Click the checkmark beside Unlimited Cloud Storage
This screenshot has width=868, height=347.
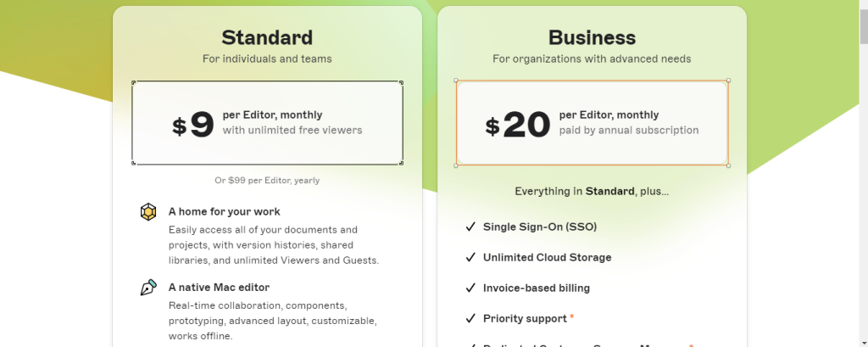(470, 257)
